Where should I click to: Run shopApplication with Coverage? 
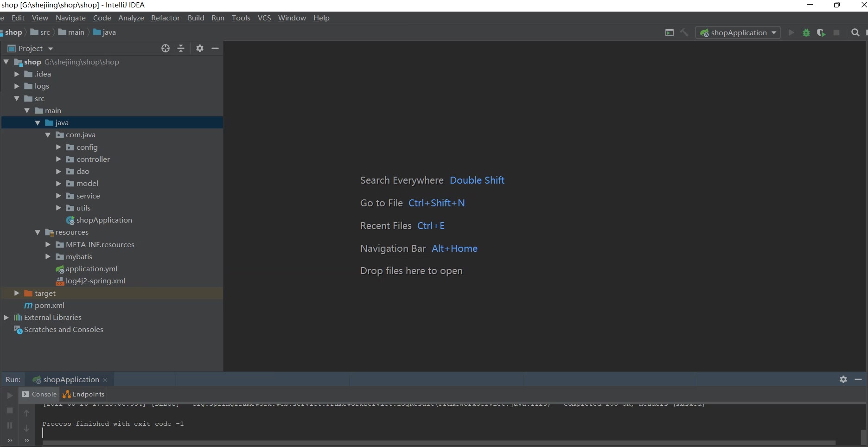pyautogui.click(x=821, y=33)
